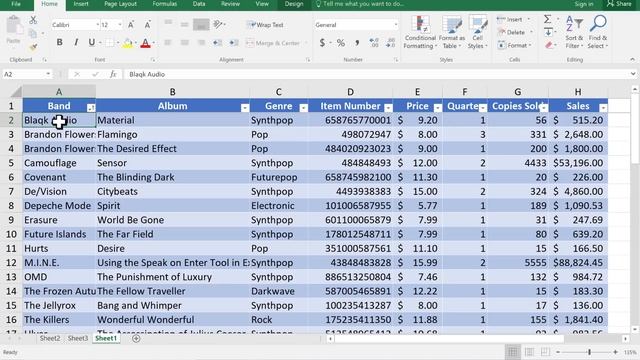This screenshot has height=360, width=640.
Task: Click the Cut scissors icon
Action: coord(33,20)
